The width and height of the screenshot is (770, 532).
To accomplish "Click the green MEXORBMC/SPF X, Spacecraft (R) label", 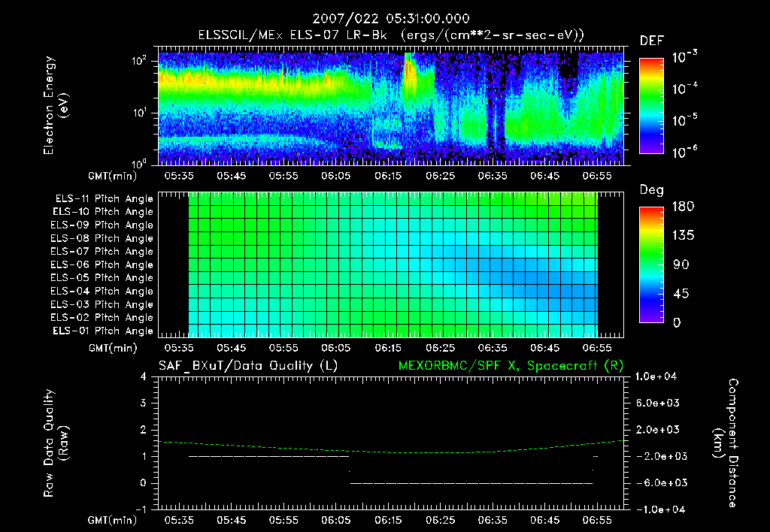I will (511, 366).
